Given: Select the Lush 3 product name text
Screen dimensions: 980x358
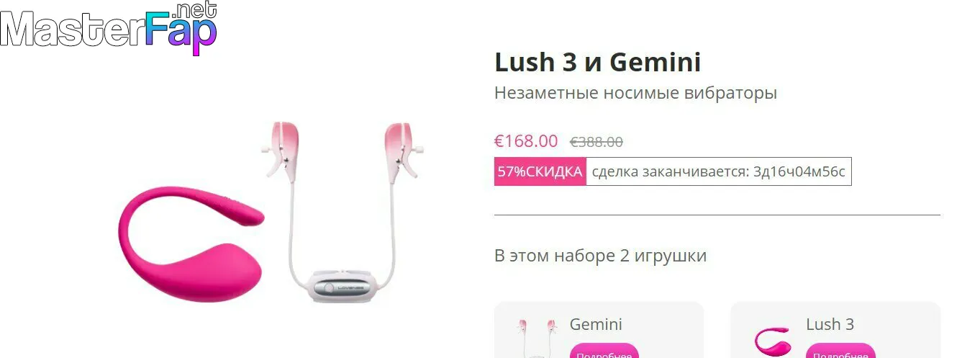Looking at the screenshot, I should 830,324.
